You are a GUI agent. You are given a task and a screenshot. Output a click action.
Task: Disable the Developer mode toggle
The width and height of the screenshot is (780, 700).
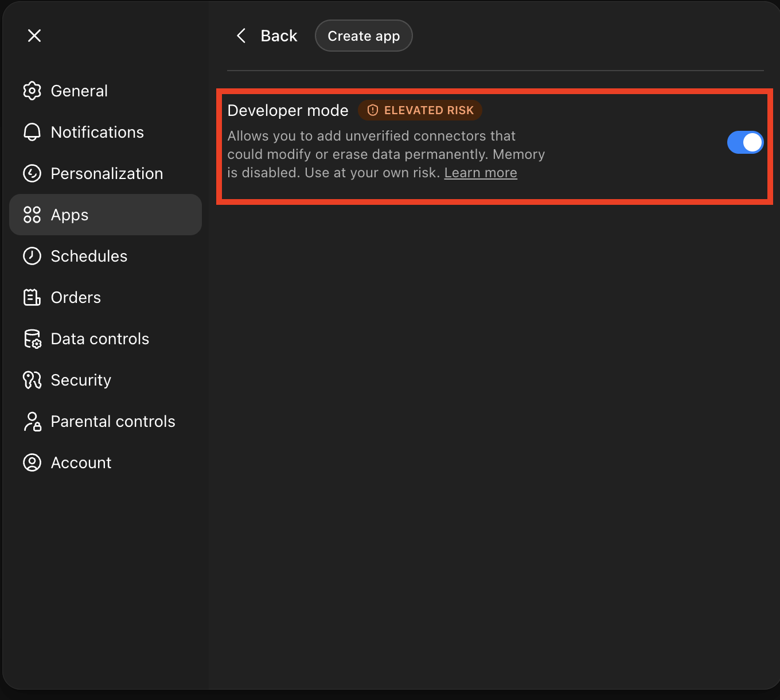(x=745, y=142)
